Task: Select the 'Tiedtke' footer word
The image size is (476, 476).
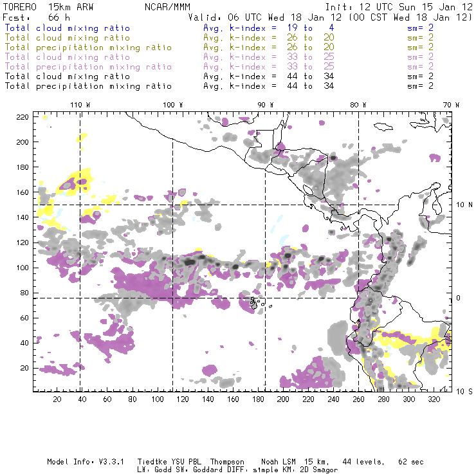Action: click(152, 462)
